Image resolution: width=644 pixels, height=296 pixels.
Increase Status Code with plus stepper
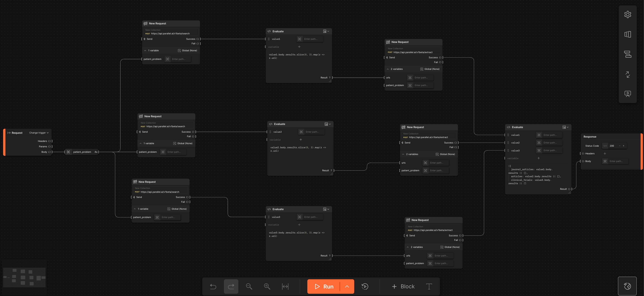623,146
